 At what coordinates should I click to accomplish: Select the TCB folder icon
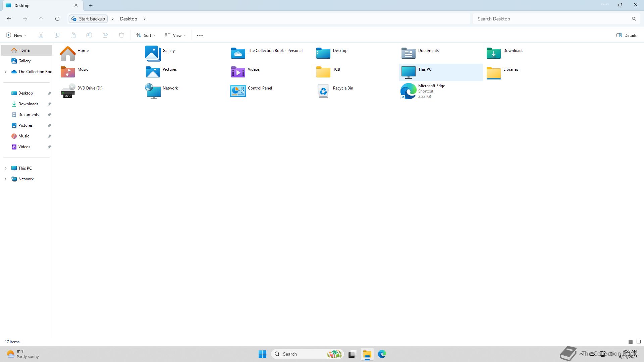pos(323,72)
